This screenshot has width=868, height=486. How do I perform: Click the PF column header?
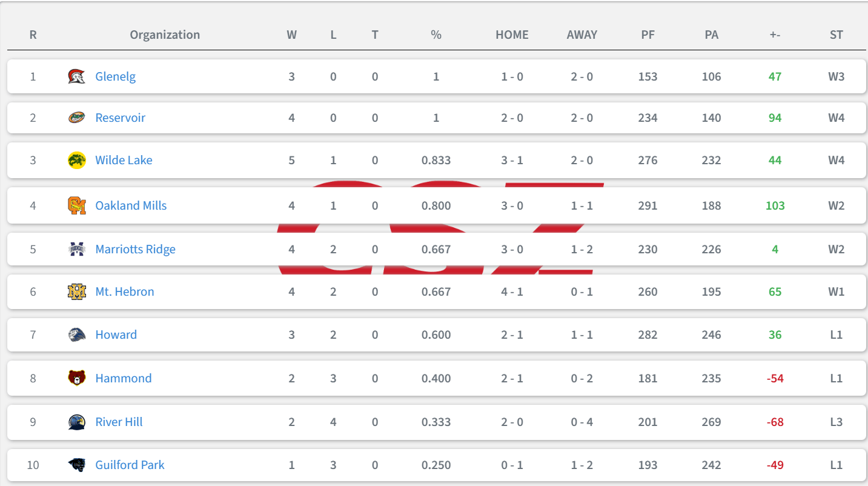click(648, 35)
